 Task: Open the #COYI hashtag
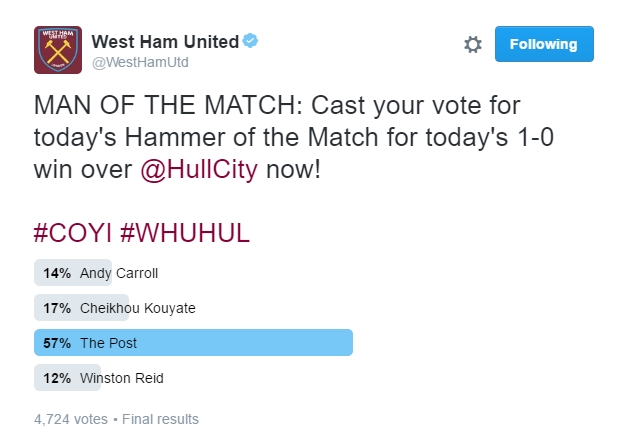click(x=72, y=233)
